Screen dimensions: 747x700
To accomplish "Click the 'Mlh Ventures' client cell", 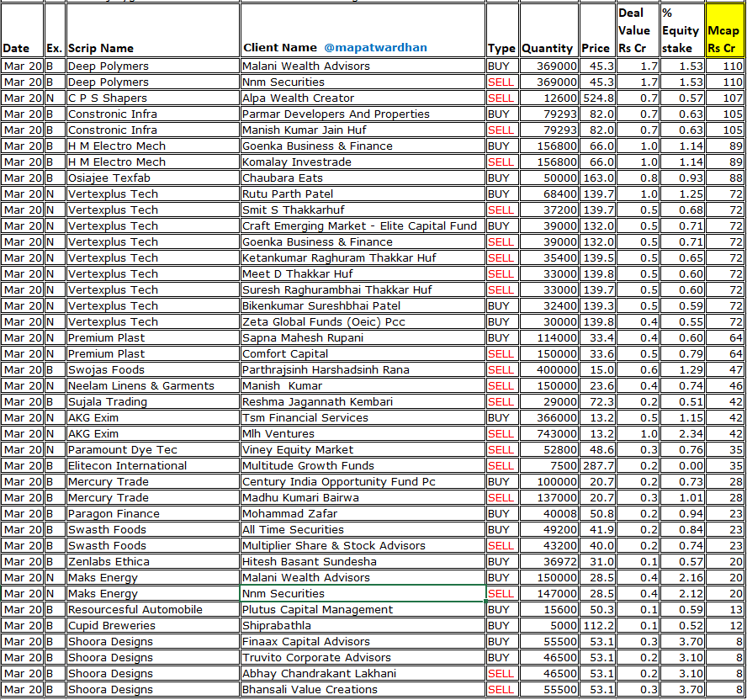I will pyautogui.click(x=363, y=433).
